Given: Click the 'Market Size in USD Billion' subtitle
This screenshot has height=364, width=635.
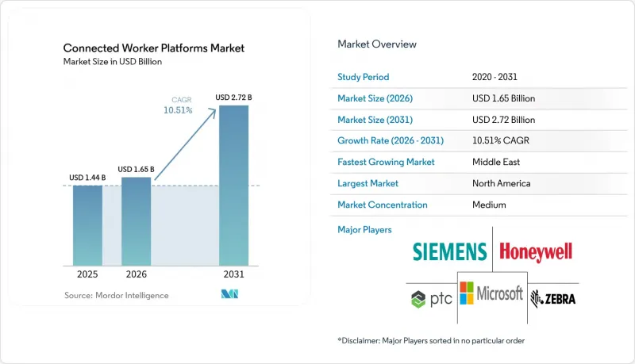Looking at the screenshot, I should pyautogui.click(x=113, y=62).
